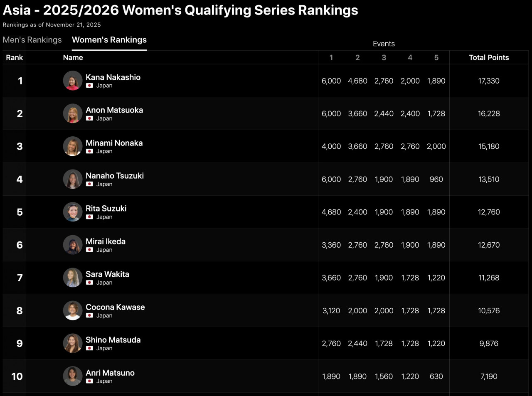
Task: Click the Japan flag under Sara Wakita
Action: 89,283
